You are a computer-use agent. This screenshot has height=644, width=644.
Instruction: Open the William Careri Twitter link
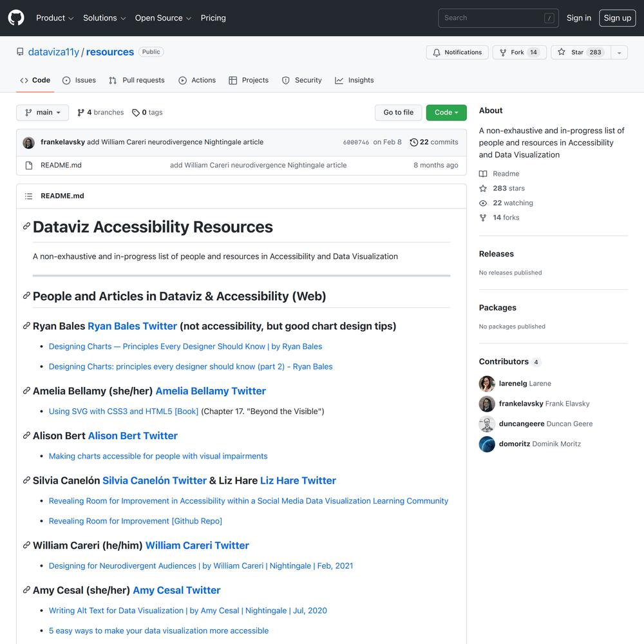(x=197, y=545)
